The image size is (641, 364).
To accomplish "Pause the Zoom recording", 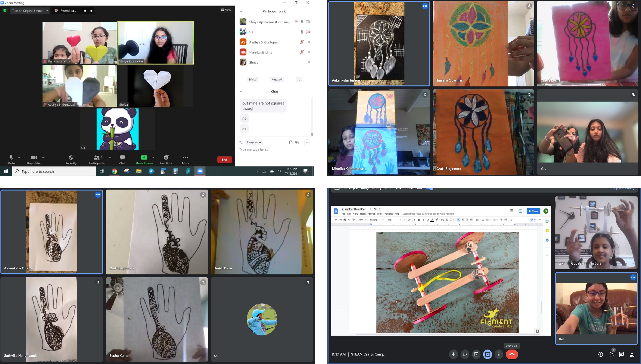I will [x=85, y=10].
